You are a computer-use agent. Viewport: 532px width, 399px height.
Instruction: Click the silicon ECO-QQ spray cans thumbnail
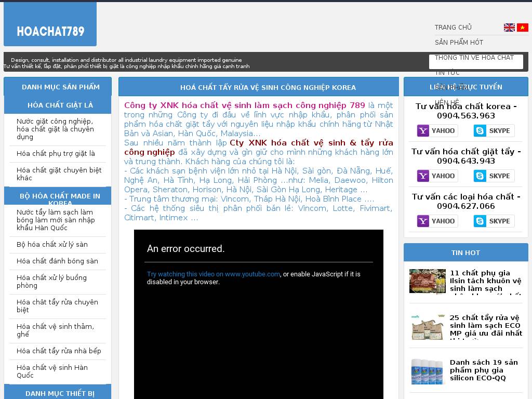[x=427, y=370]
